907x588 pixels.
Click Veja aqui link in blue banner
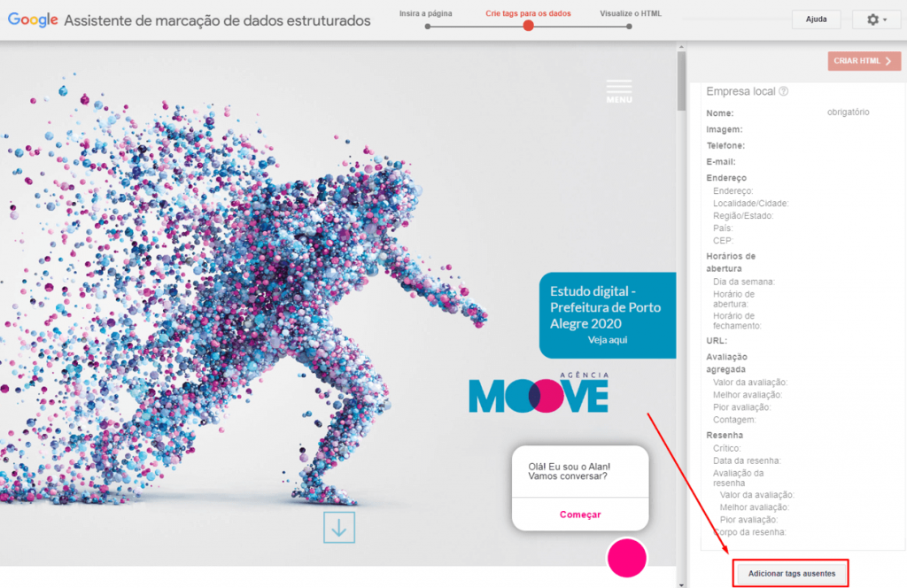[608, 340]
